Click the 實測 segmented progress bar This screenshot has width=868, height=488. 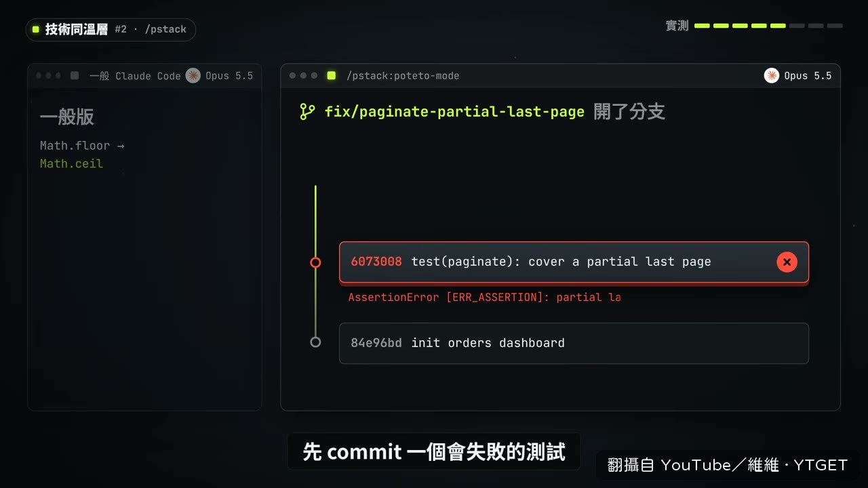point(768,26)
